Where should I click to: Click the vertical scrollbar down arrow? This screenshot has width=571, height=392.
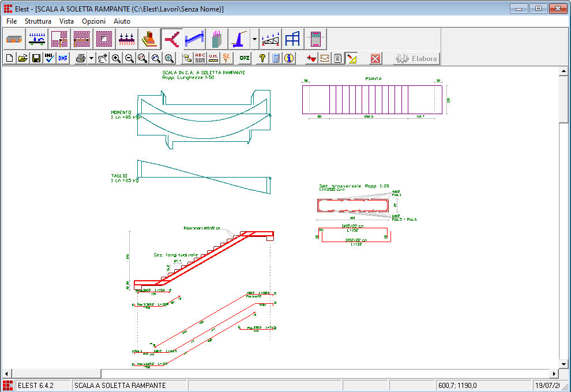coord(564,364)
